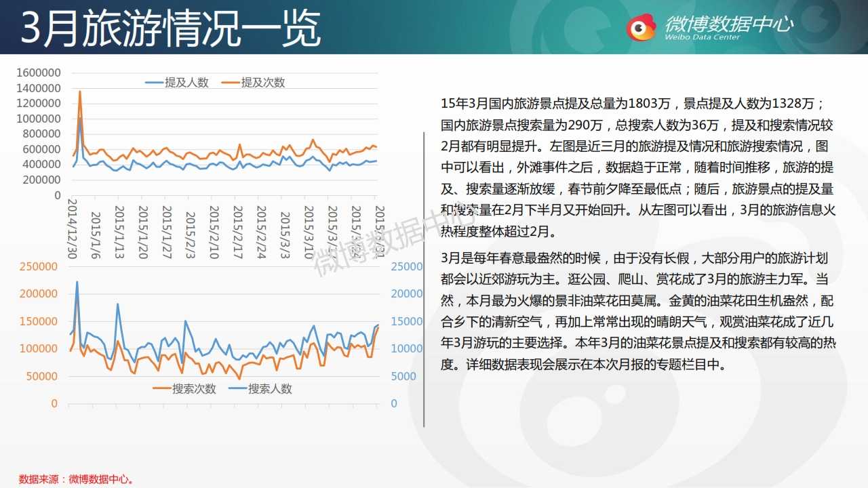Select the 提及人数 legend label
The height and width of the screenshot is (488, 868).
[x=187, y=83]
